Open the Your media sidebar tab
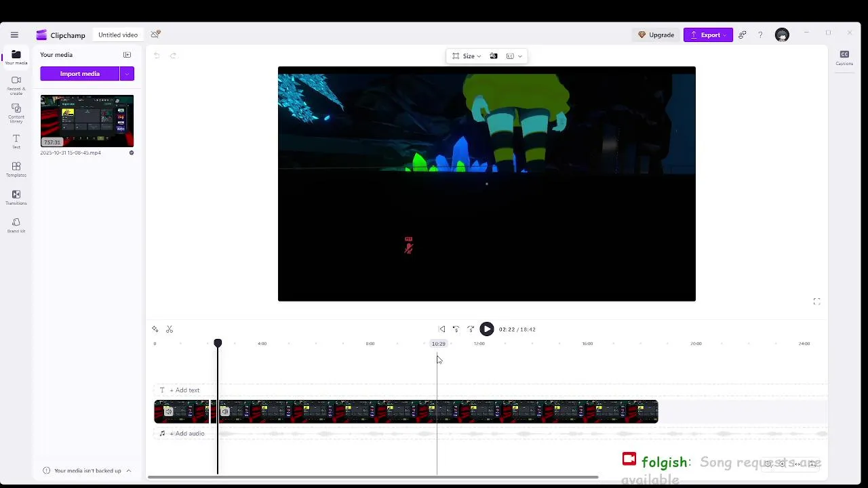Viewport: 868px width, 488px height. click(x=16, y=57)
